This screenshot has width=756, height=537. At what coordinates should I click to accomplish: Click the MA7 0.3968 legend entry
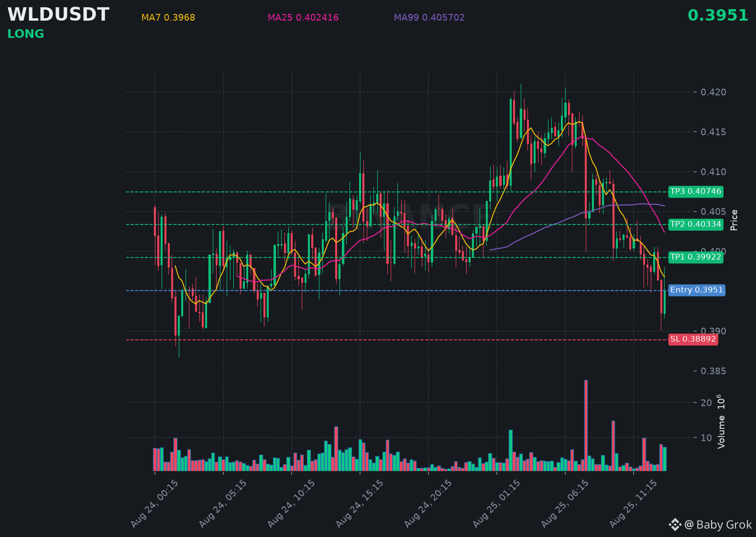pyautogui.click(x=168, y=18)
